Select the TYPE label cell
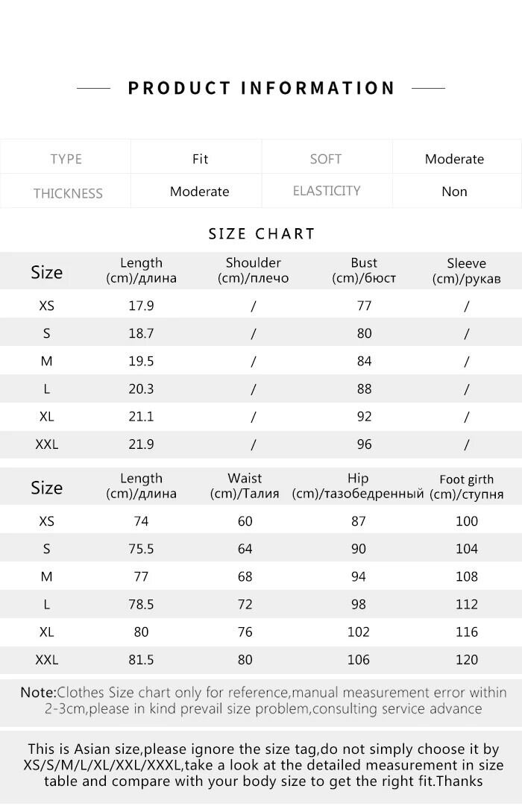 [66, 159]
